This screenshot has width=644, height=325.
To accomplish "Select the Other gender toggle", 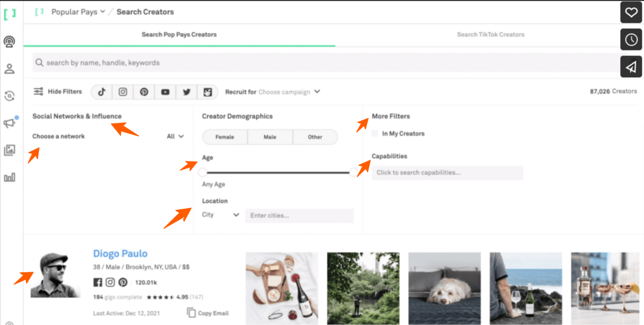I will [315, 137].
